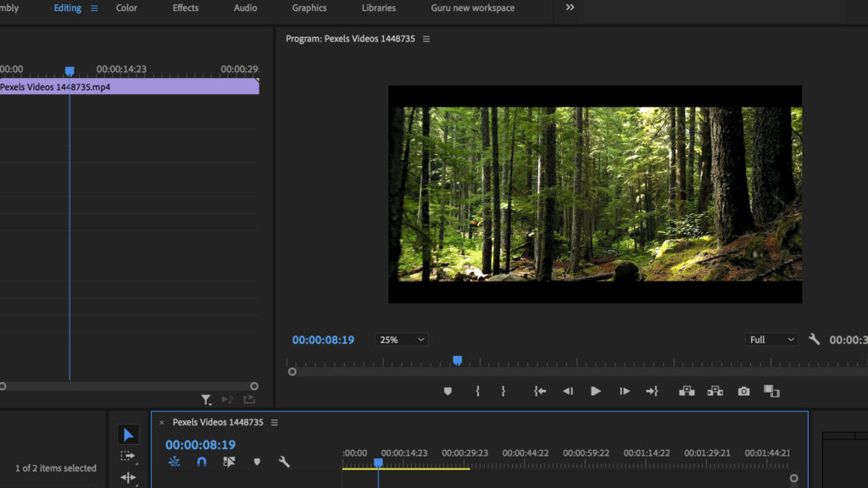
Task: Click Mark In below the Program Monitor
Action: point(477,391)
